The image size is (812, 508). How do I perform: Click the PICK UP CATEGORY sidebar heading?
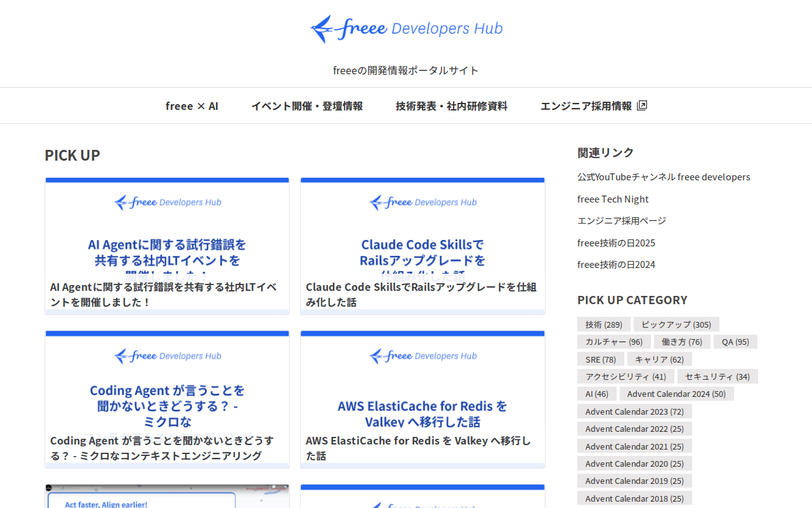coord(632,300)
